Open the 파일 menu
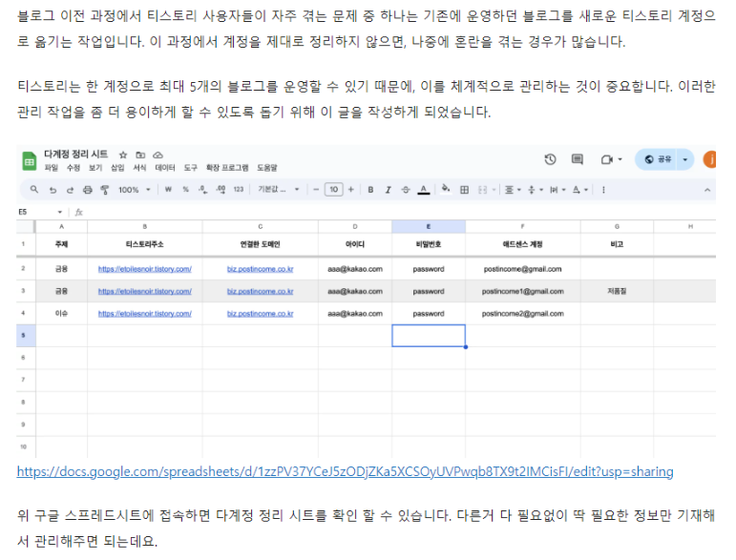Image resolution: width=736 pixels, height=560 pixels. 52,168
